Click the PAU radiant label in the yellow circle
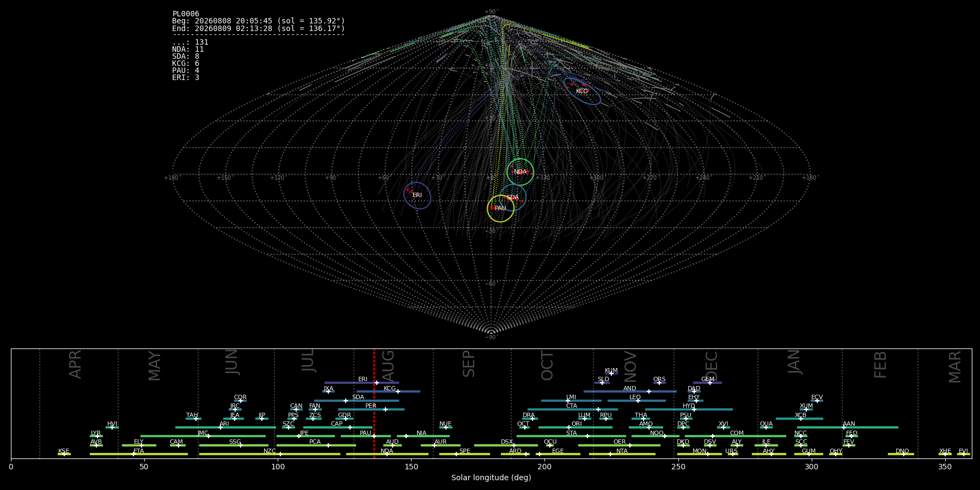980x490 pixels. pos(500,209)
